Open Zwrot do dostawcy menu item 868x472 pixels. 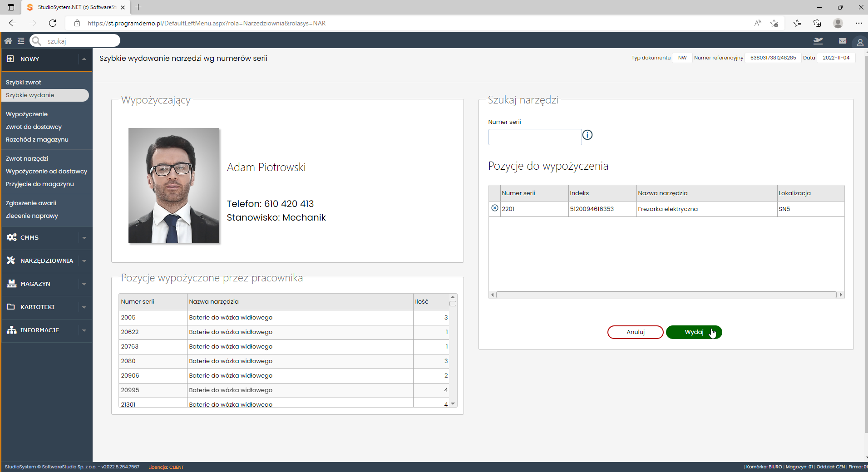[34, 127]
